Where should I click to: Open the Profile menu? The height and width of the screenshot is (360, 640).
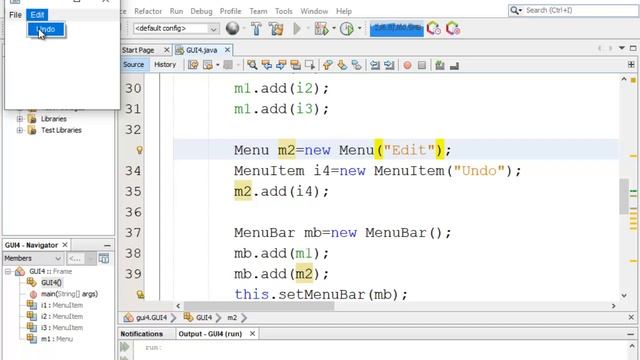[x=230, y=11]
